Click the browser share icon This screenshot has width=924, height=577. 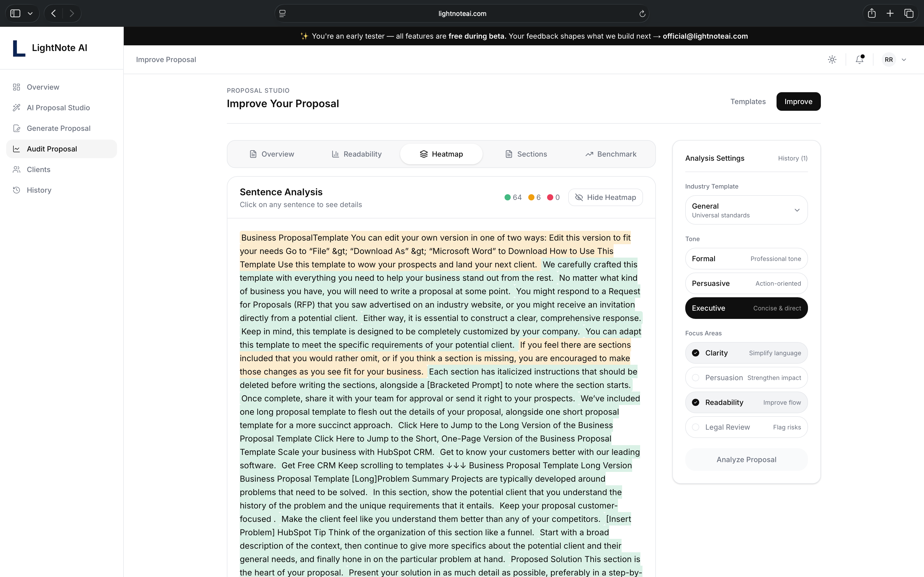tap(872, 14)
